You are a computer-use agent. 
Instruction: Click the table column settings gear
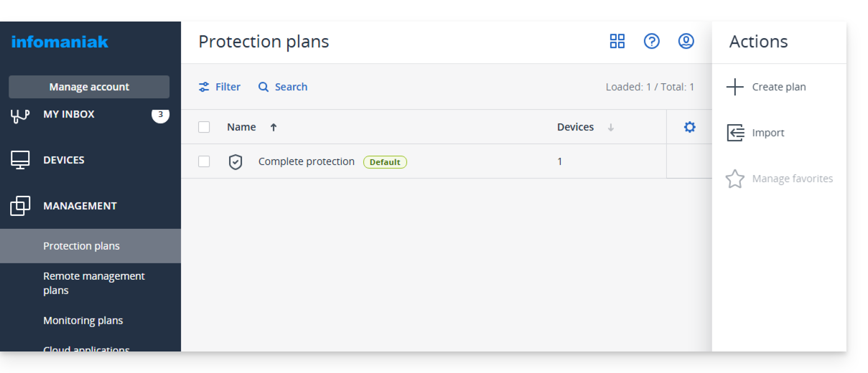point(690,127)
